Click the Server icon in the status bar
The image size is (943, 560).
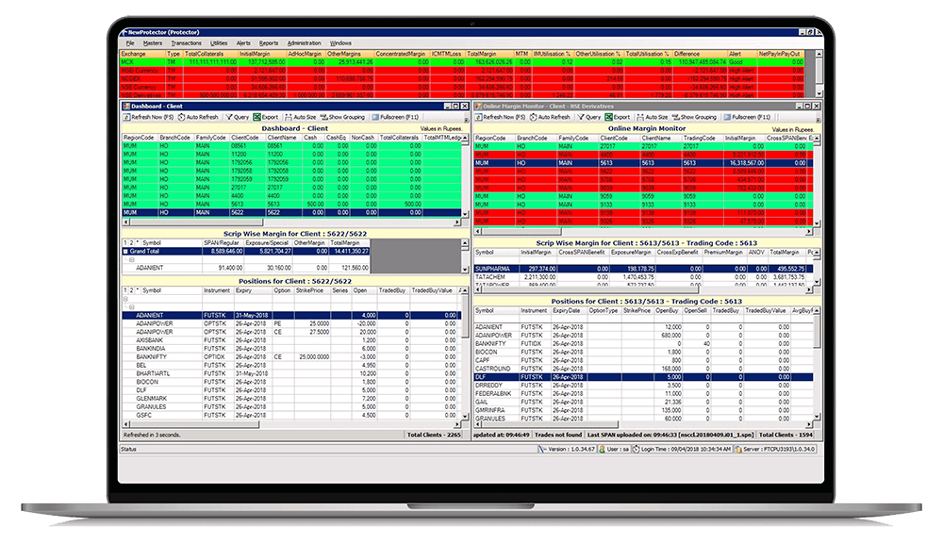coord(738,450)
